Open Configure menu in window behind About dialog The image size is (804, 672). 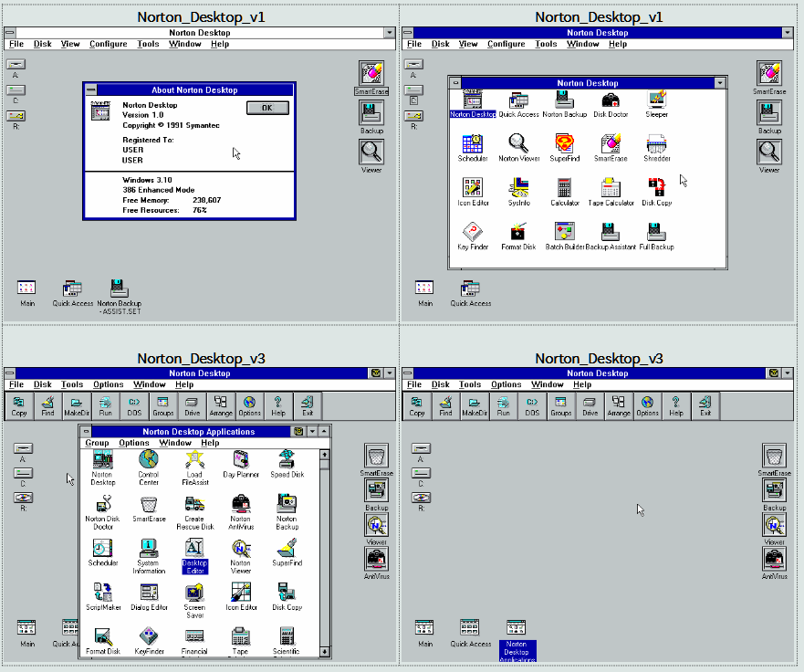pyautogui.click(x=109, y=44)
